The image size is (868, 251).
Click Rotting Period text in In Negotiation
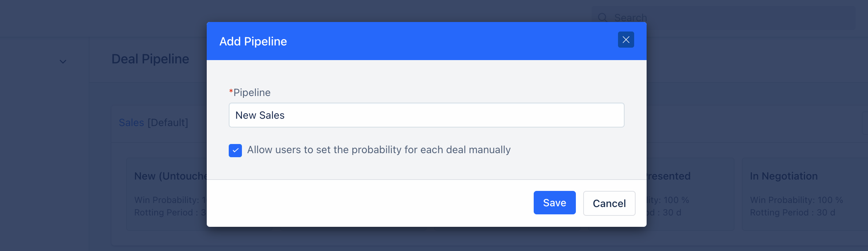click(792, 213)
